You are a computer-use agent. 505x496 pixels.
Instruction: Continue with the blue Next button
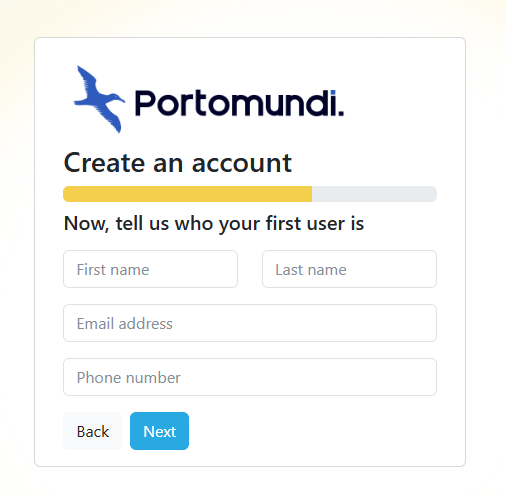pyautogui.click(x=159, y=431)
